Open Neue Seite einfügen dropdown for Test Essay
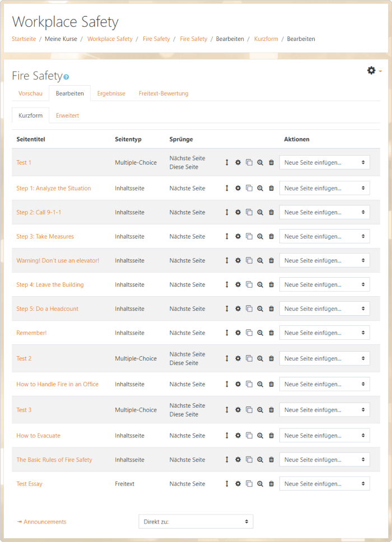 click(325, 484)
